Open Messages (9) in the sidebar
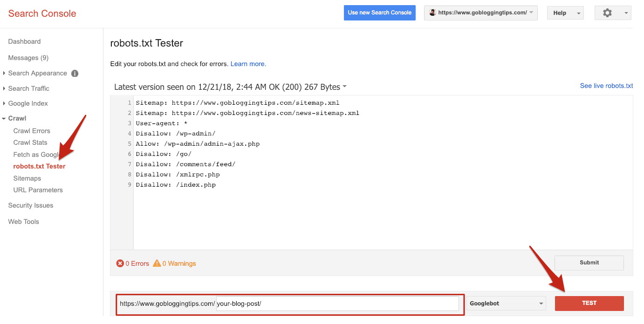644x324 pixels. click(x=28, y=58)
